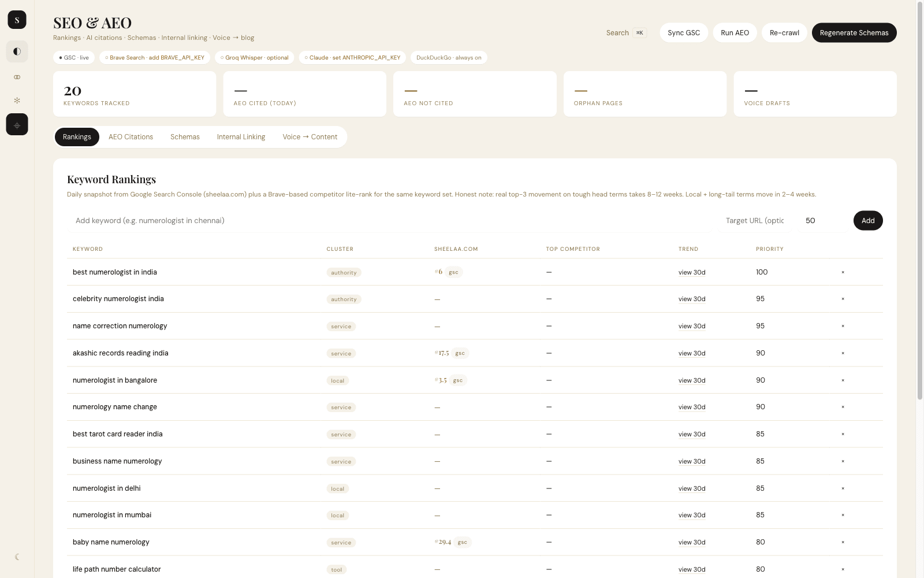924x578 pixels.
Task: Click the AEO Cited (Today) stat card
Action: click(305, 94)
